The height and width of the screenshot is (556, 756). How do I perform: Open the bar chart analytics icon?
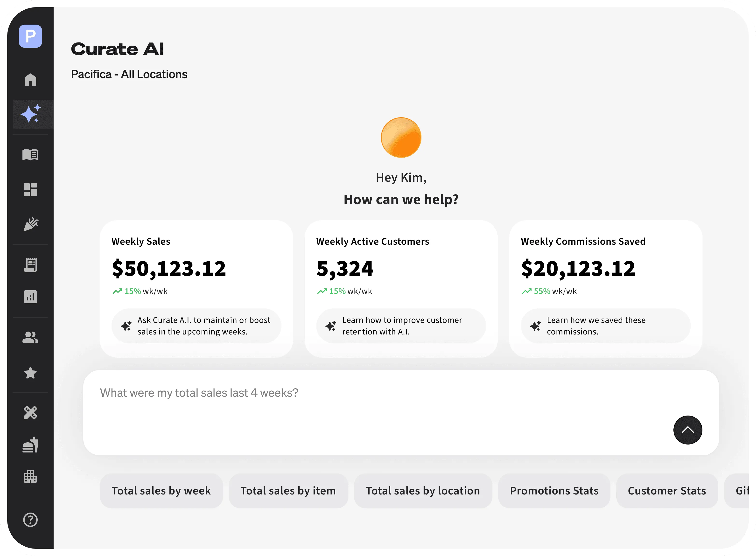30,297
